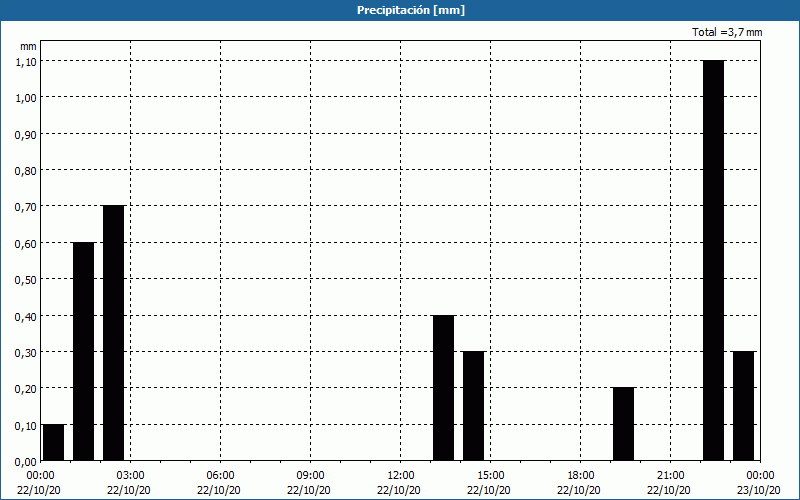
Task: Select the bar reaching 0,60 mm
Action: [x=84, y=352]
